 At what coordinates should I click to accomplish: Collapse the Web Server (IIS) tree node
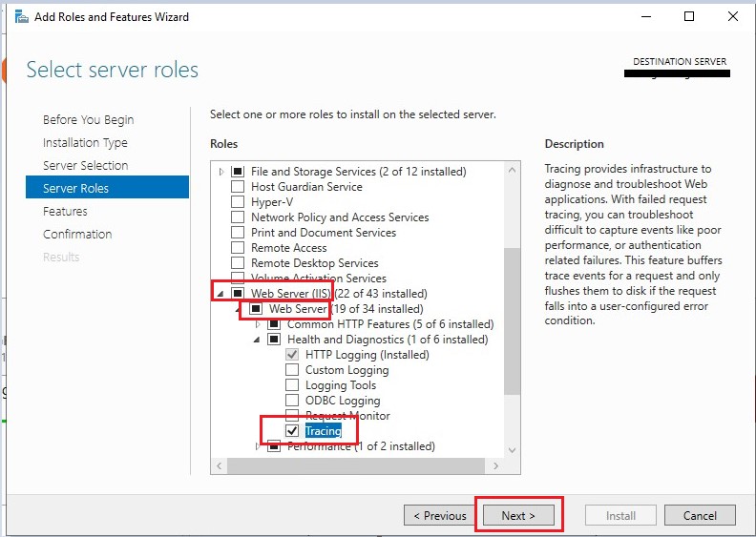point(221,294)
